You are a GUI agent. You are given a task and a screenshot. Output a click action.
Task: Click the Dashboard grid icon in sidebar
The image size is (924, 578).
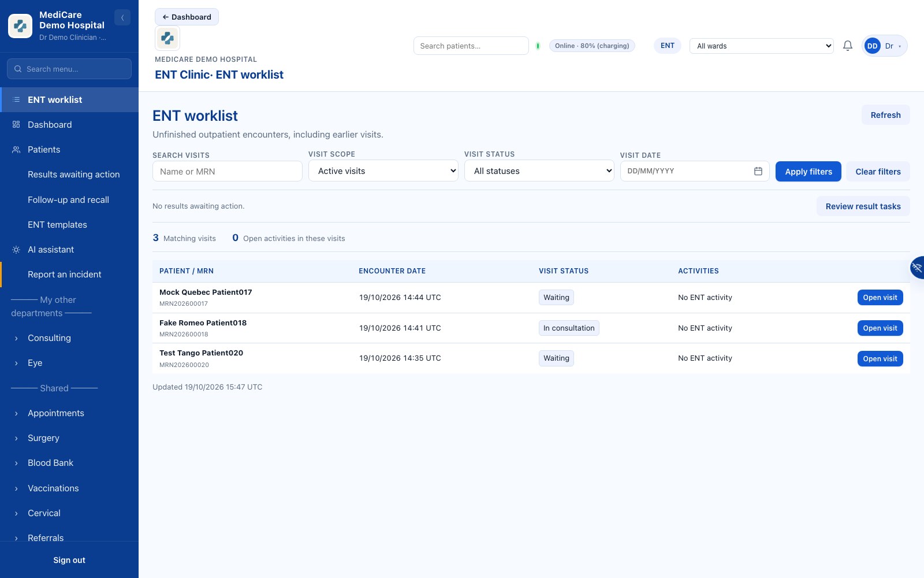(x=16, y=125)
